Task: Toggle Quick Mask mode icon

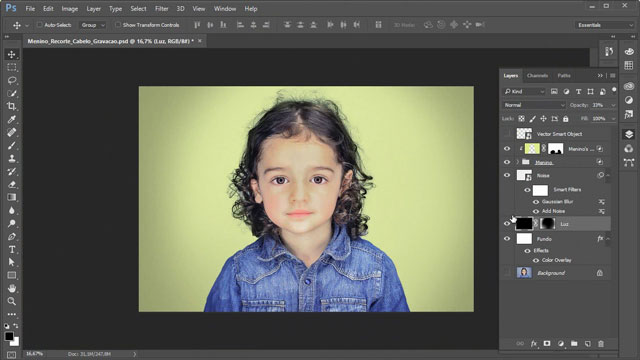Action: (x=11, y=355)
